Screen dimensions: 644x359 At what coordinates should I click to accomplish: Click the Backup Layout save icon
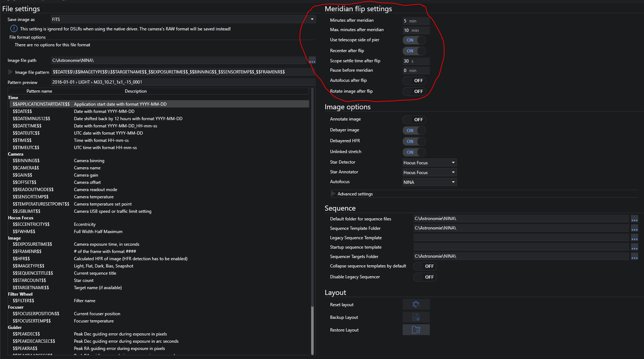416,317
